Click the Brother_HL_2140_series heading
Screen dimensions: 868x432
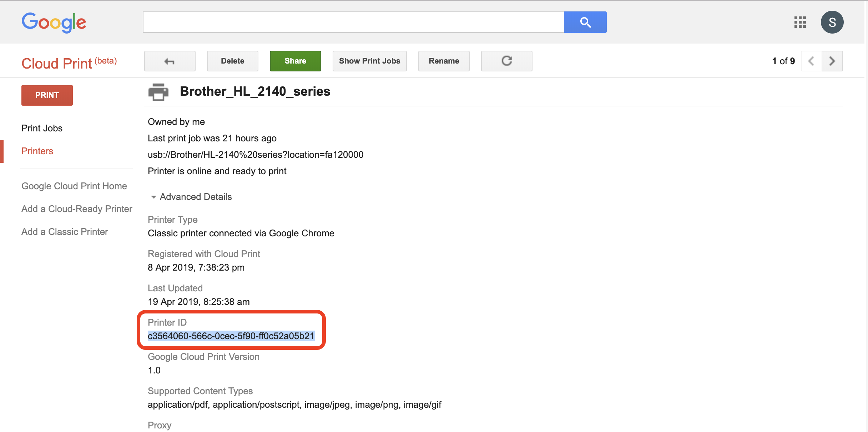point(255,91)
